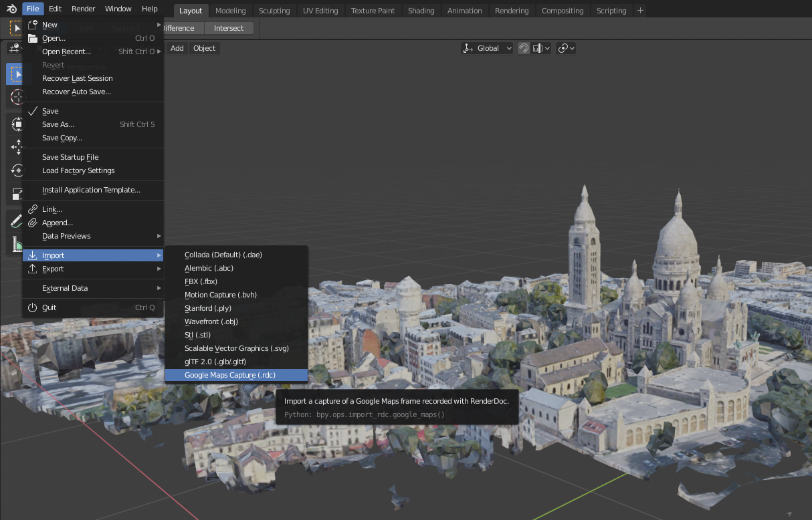This screenshot has width=812, height=520.
Task: Switch to the Shading workspace tab
Action: tap(421, 10)
